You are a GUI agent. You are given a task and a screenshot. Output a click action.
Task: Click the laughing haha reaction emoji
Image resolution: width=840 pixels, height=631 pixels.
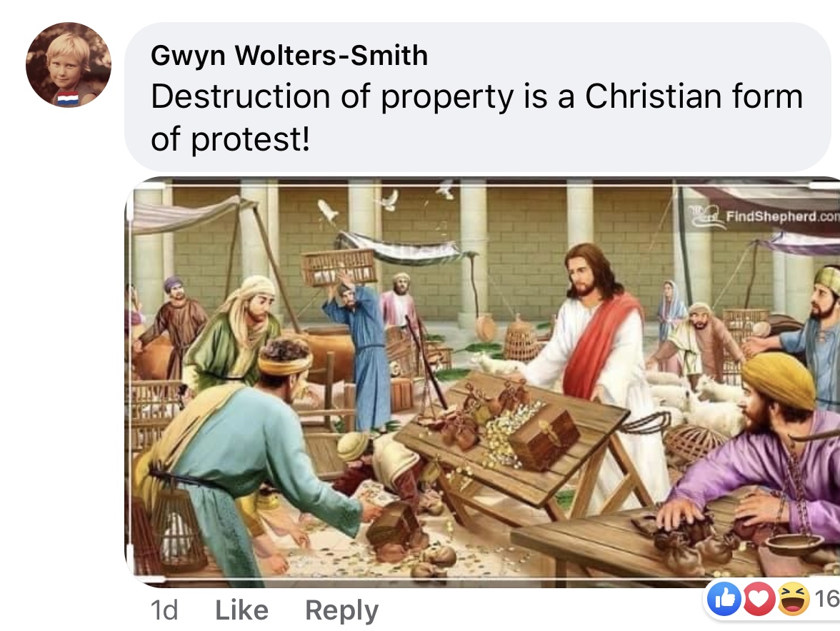[x=794, y=598]
